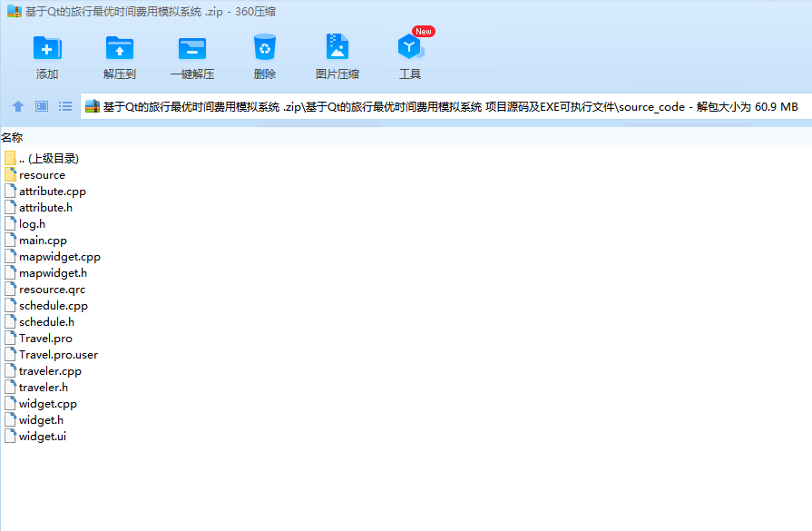Image resolution: width=812 pixels, height=531 pixels.
Task: Select the file main.cpp
Action: [x=35, y=241]
